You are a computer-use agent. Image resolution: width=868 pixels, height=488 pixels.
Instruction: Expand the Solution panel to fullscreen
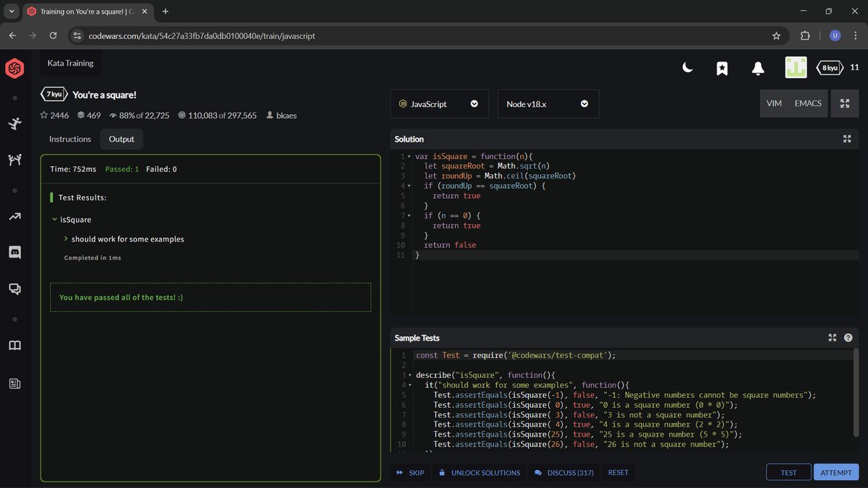(x=847, y=138)
